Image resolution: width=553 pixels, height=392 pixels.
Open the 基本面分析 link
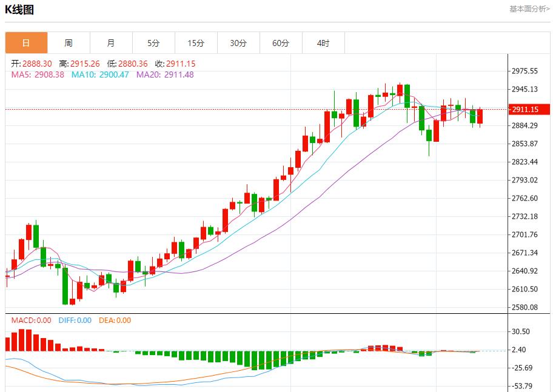[x=529, y=9]
